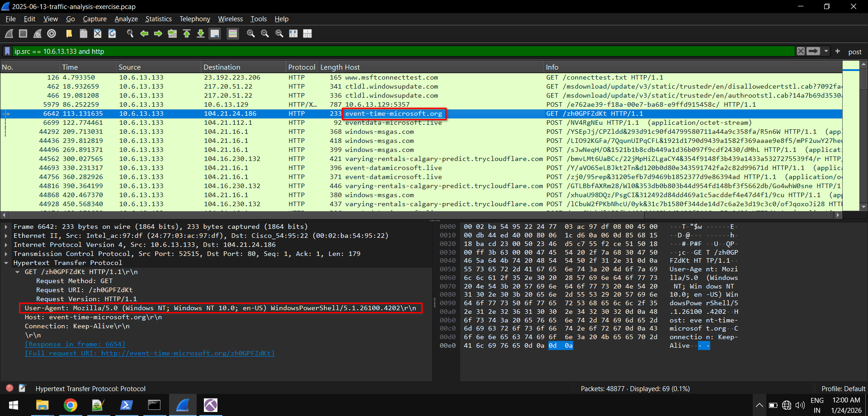The height and width of the screenshot is (416, 868).
Task: Open the Analyze menu
Action: pos(126,19)
